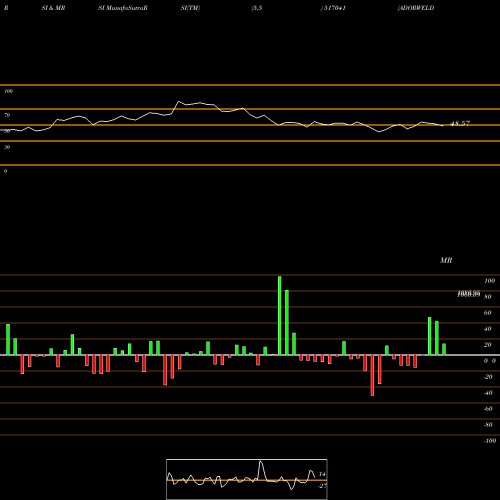Click the 'SI & MR' header label
This screenshot has height=500, width=500.
pos(53,8)
